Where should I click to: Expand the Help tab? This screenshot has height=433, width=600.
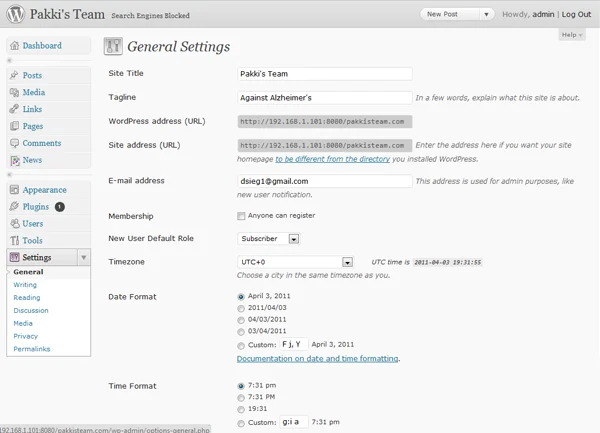point(572,35)
